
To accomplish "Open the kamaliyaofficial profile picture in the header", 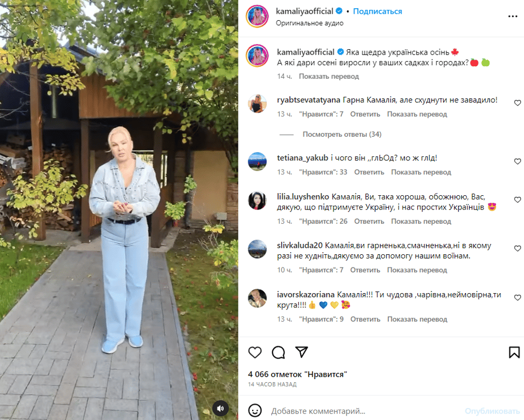I will (x=257, y=16).
